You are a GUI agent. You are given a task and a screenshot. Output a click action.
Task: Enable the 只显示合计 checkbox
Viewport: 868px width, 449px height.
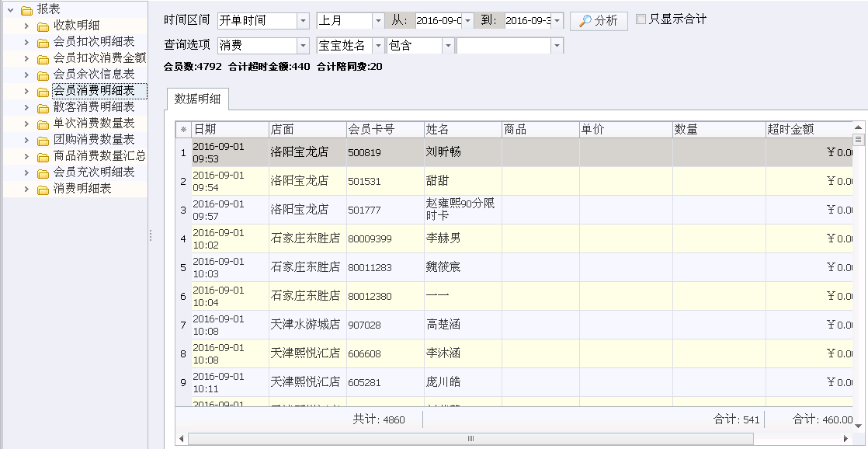pos(641,19)
